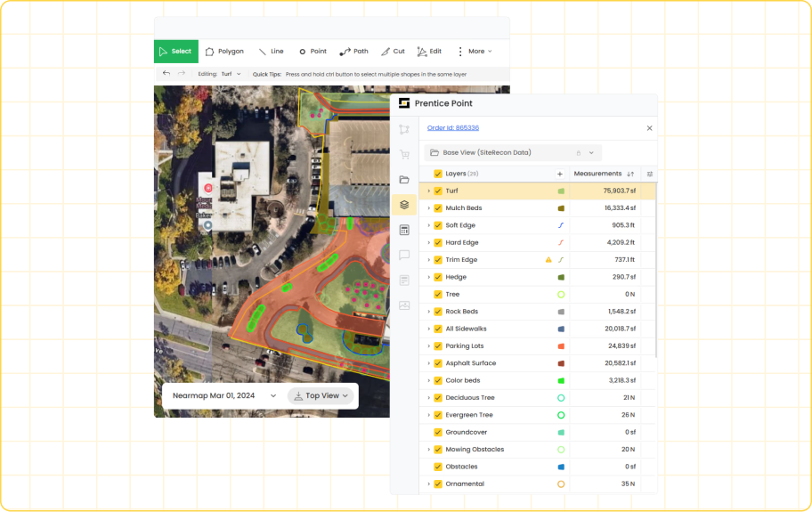Click the polygon shape sidebar icon
Image resolution: width=812 pixels, height=512 pixels.
click(404, 129)
